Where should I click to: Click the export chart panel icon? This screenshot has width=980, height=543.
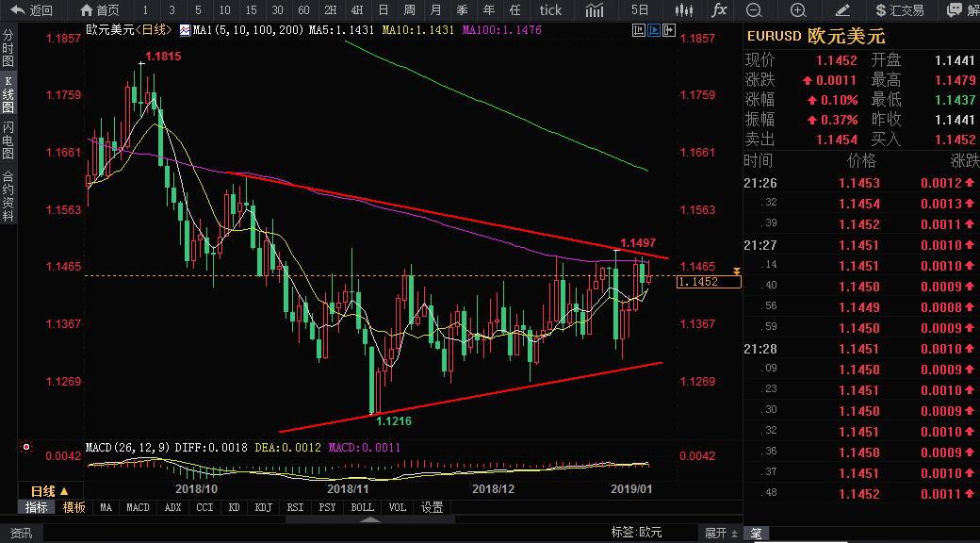[669, 30]
